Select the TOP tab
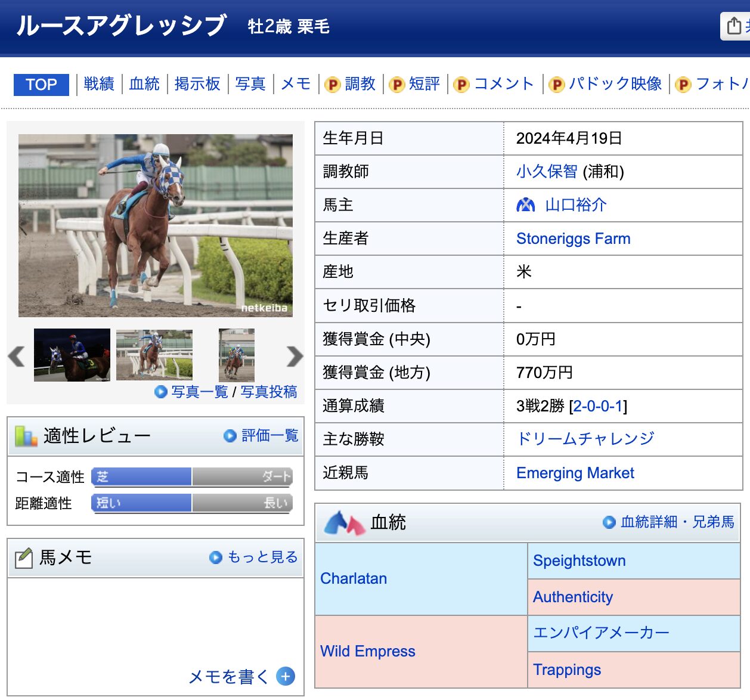Image resolution: width=750 pixels, height=700 pixels. pos(41,85)
